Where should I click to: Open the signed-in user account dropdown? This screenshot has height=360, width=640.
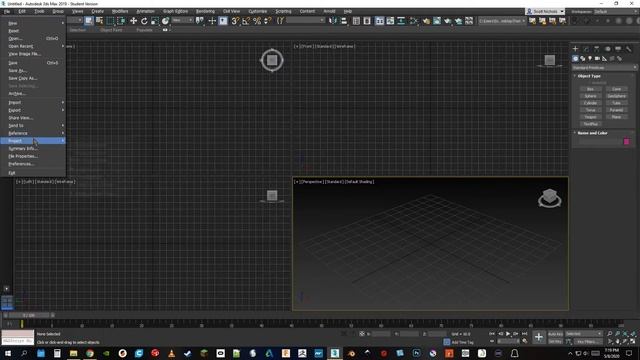[545, 11]
